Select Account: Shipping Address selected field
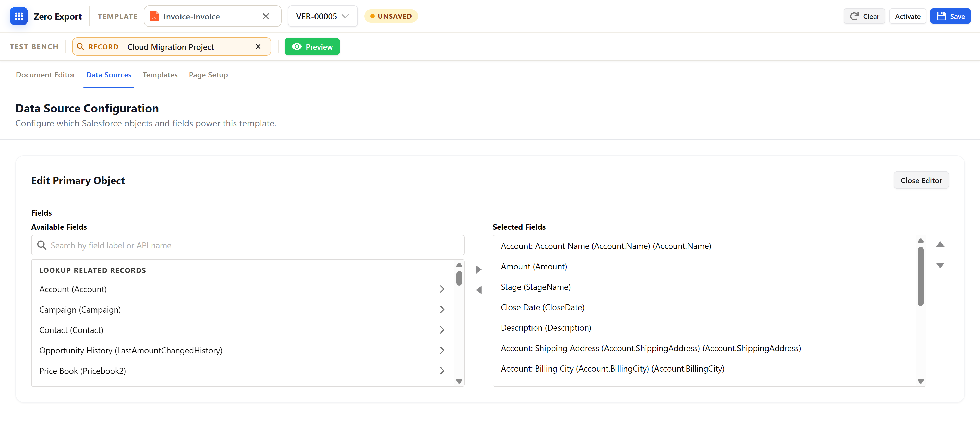The width and height of the screenshot is (980, 427). (705, 348)
